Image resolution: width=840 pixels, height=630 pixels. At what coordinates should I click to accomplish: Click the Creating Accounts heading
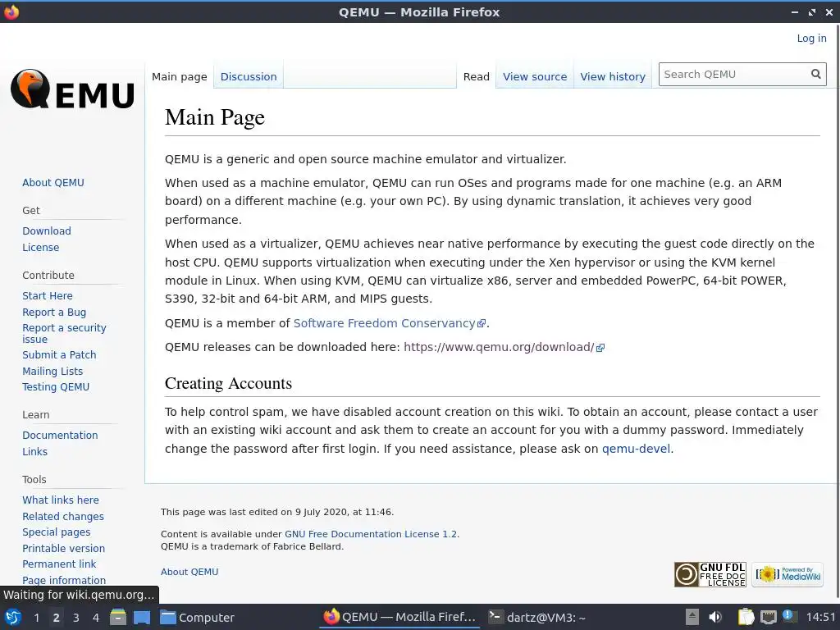point(228,383)
